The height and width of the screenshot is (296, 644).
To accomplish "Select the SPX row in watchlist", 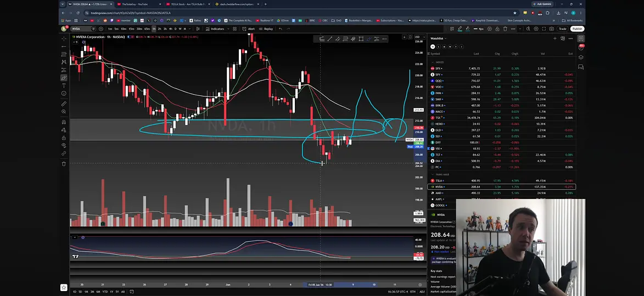I will pyautogui.click(x=501, y=69).
